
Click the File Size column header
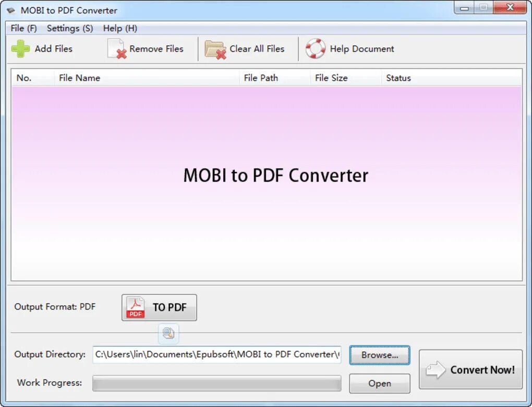[346, 78]
